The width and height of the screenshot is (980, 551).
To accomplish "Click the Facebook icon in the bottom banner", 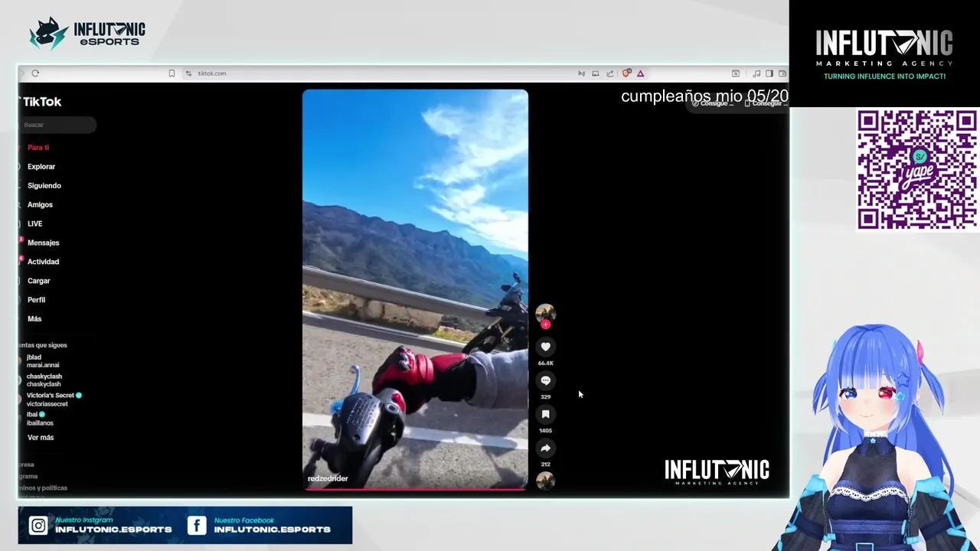I will (x=197, y=525).
